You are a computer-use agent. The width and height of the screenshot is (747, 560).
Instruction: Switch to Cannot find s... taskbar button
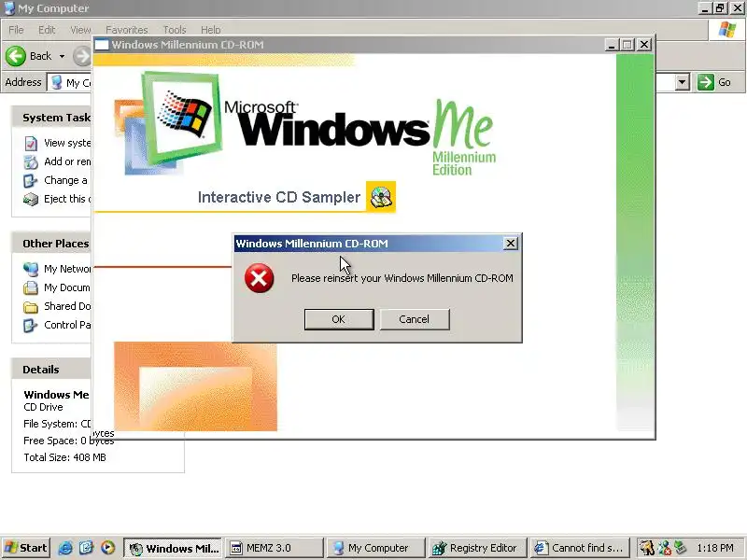[x=579, y=548]
